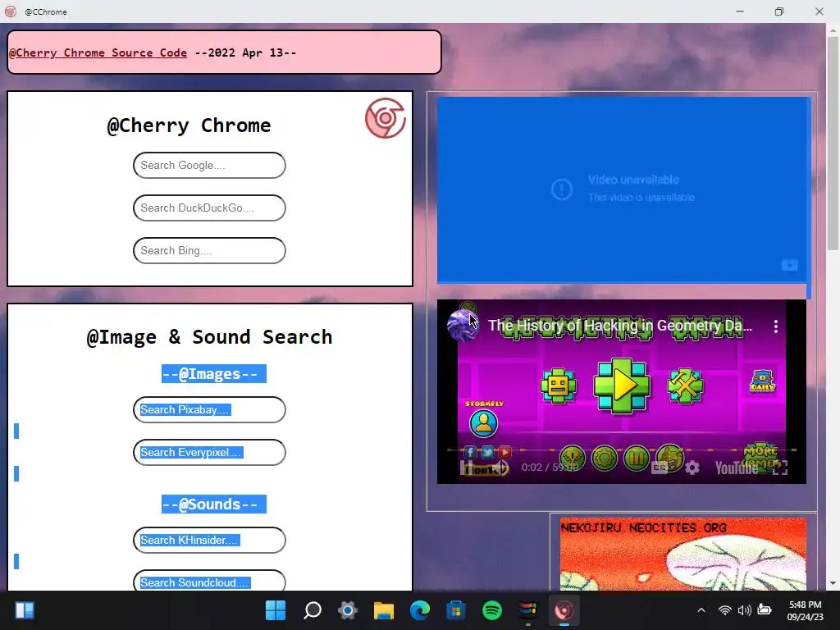Click the Search Pixabay field

pyautogui.click(x=209, y=410)
